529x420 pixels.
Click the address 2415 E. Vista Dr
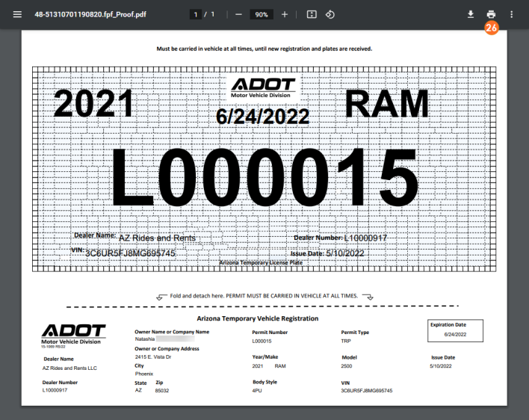click(153, 357)
